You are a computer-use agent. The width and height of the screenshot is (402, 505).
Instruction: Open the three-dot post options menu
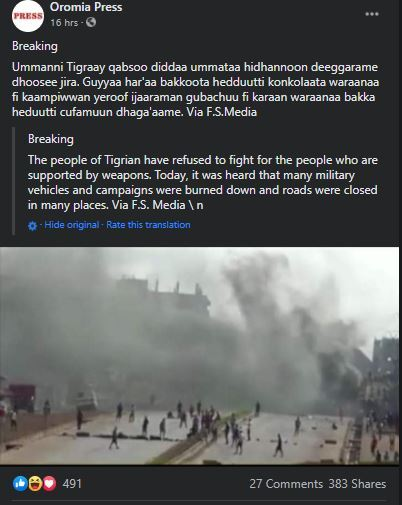(372, 14)
